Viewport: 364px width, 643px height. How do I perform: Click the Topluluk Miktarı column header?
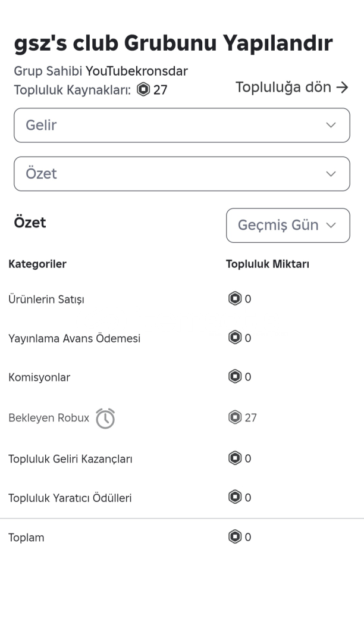pyautogui.click(x=267, y=264)
